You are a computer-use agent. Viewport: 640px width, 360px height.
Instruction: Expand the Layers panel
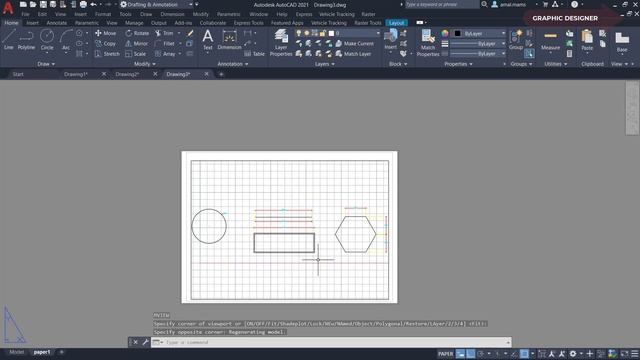point(324,64)
